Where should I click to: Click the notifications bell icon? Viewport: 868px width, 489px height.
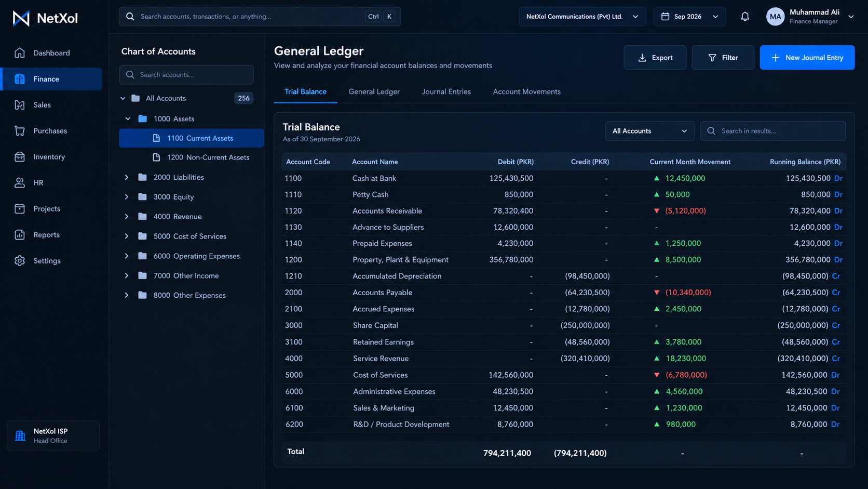[x=745, y=17]
